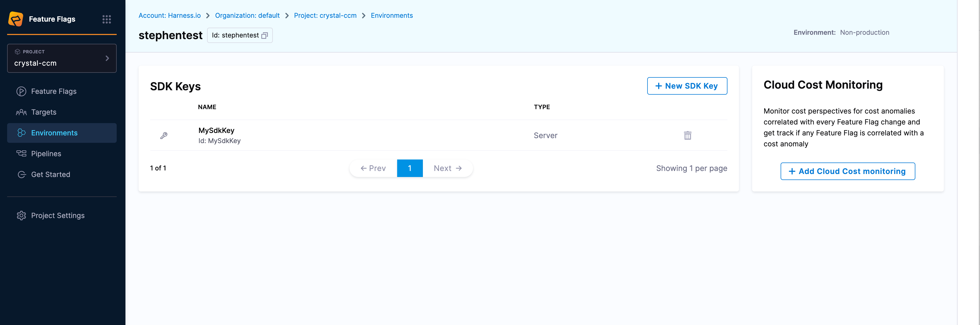
Task: Open the module navigation grid icon
Action: [x=107, y=19]
